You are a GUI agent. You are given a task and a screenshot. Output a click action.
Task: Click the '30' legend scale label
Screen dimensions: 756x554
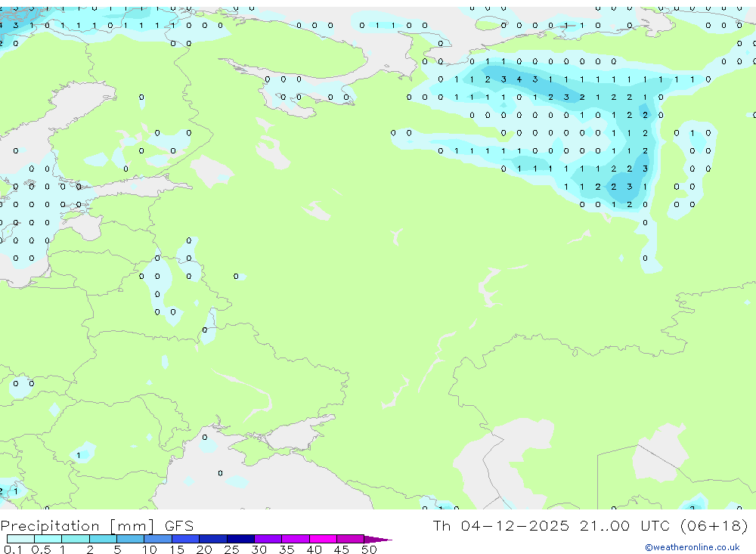pos(259,549)
